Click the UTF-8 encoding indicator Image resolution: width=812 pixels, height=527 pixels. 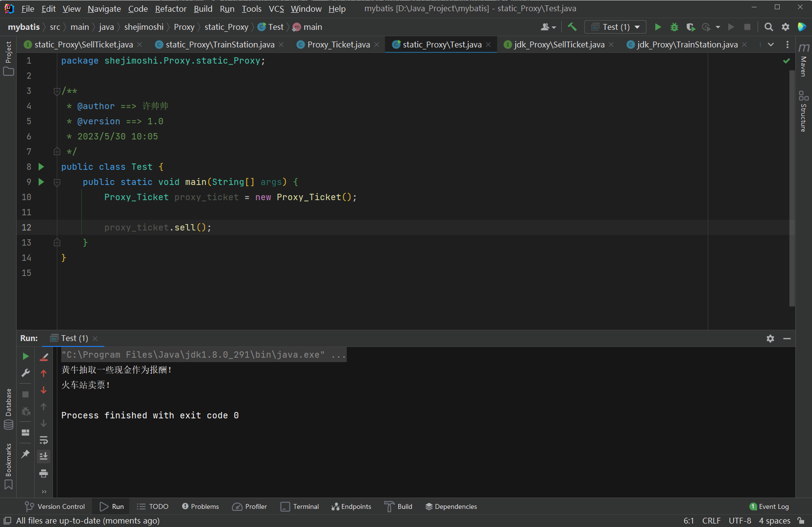pos(740,521)
